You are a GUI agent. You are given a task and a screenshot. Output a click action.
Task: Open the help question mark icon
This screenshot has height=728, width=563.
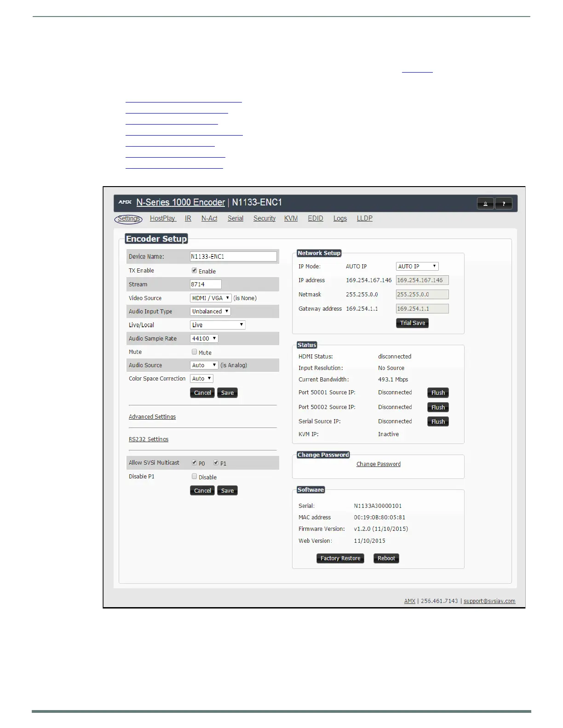pyautogui.click(x=504, y=203)
